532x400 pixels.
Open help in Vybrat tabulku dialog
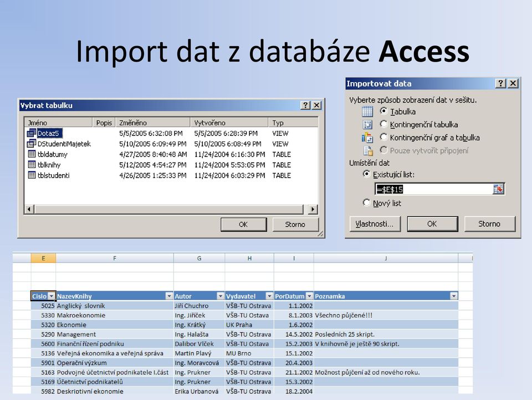point(305,105)
